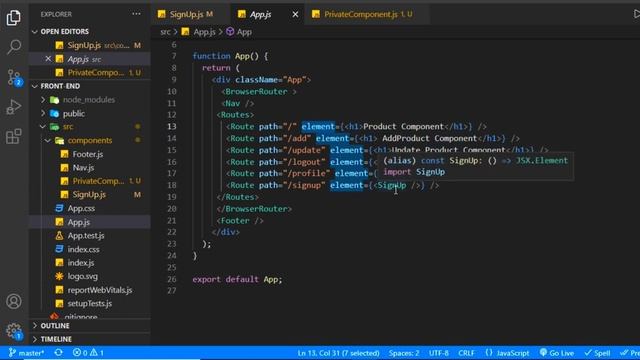The height and width of the screenshot is (360, 640).
Task: Click 'function App()' declaration text
Action: [x=225, y=56]
